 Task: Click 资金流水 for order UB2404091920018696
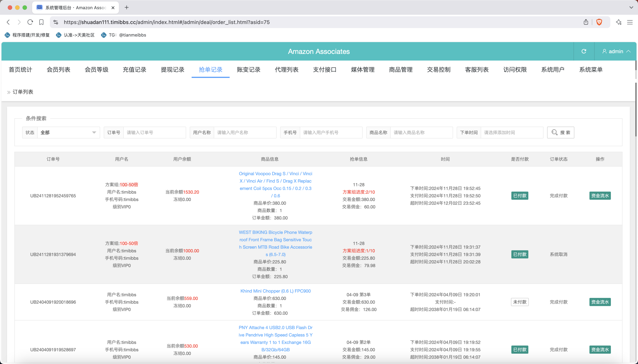[x=600, y=302]
